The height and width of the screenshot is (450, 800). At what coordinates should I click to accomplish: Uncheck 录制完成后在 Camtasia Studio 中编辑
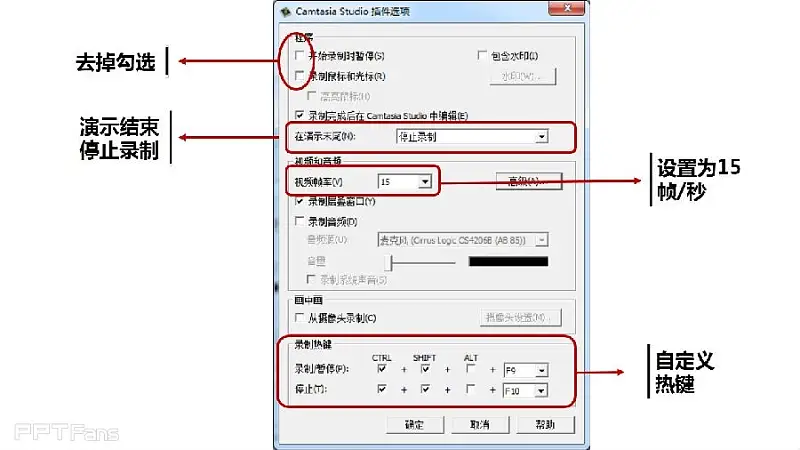tap(299, 115)
